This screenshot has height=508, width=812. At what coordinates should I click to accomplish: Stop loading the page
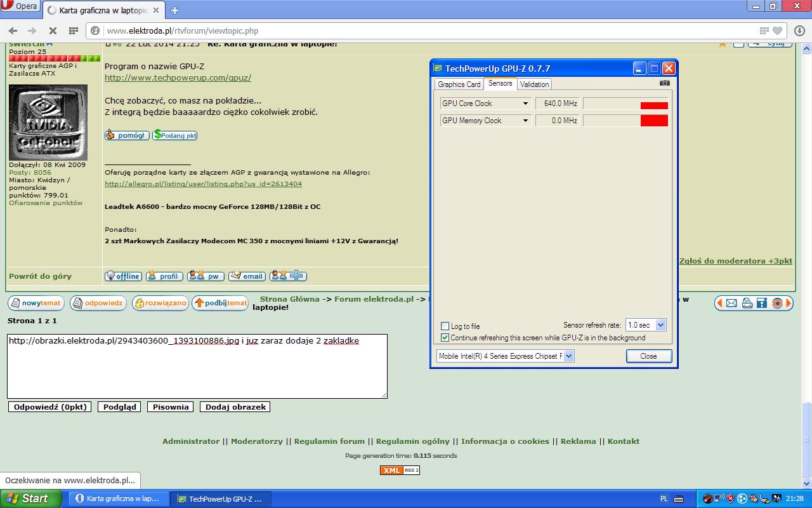(x=53, y=30)
